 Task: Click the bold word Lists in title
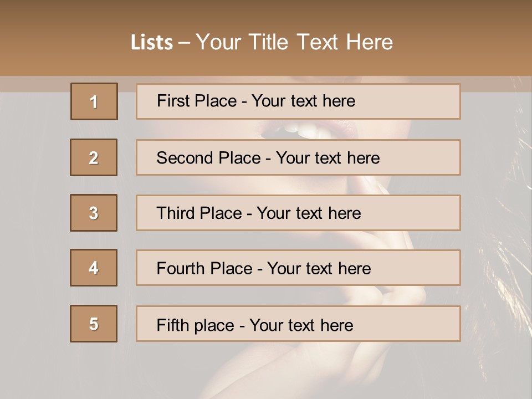(152, 43)
